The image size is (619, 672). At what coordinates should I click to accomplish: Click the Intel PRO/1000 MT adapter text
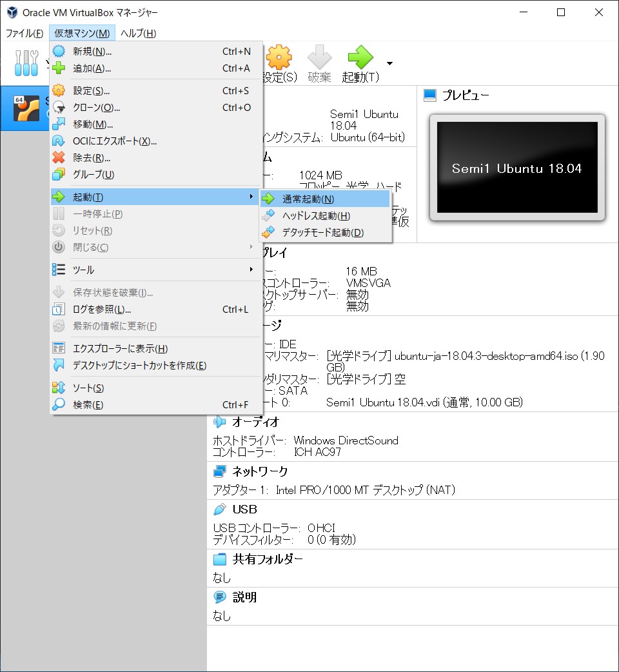pos(366,489)
